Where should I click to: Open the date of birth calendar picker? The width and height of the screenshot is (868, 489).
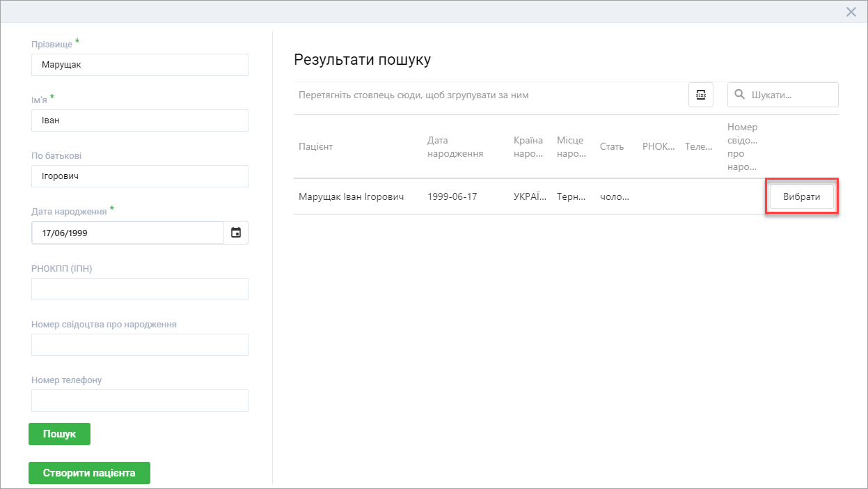tap(236, 233)
